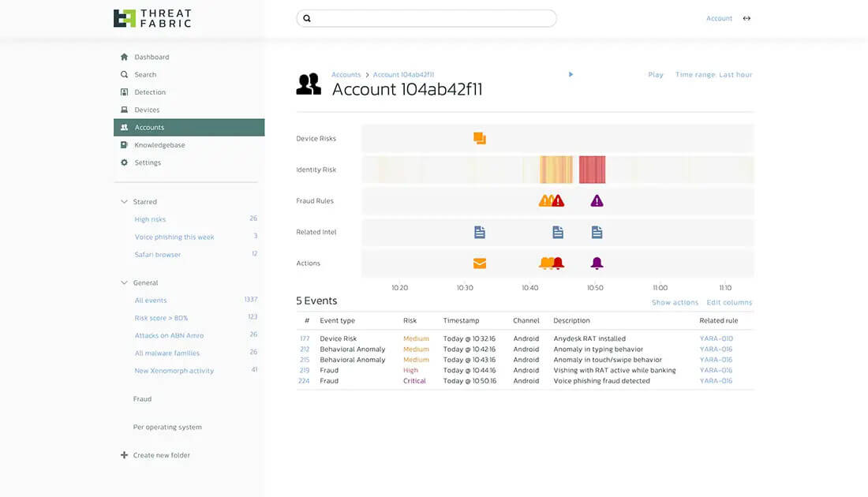Open High risks starred filter

tap(150, 219)
